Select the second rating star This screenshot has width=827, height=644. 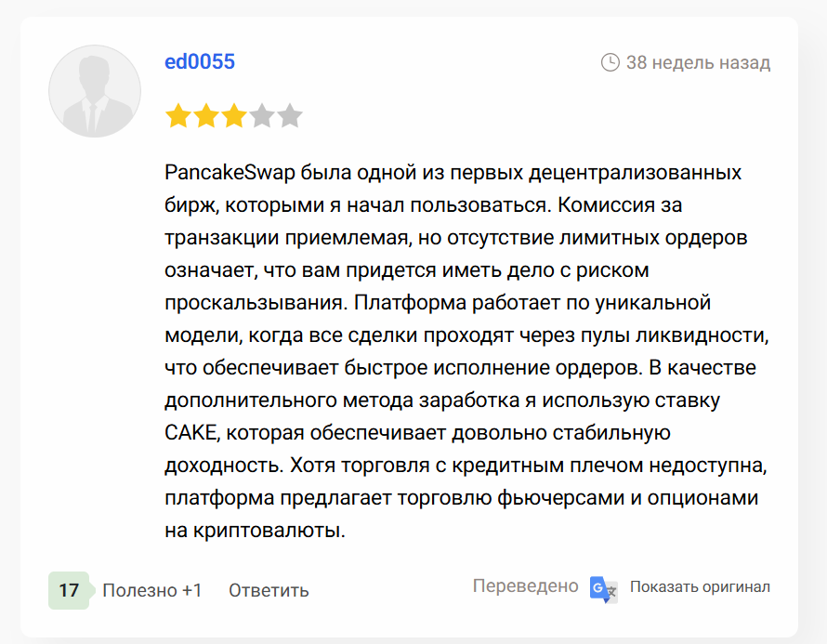pos(205,116)
